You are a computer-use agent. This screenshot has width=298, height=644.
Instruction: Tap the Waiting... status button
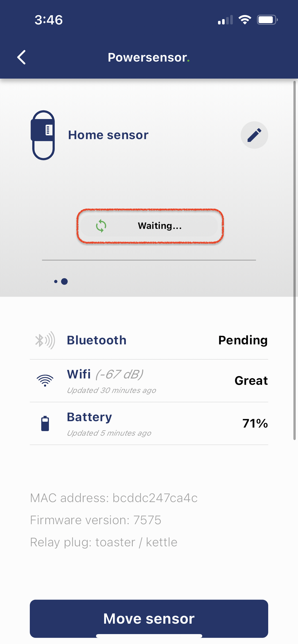coord(150,226)
